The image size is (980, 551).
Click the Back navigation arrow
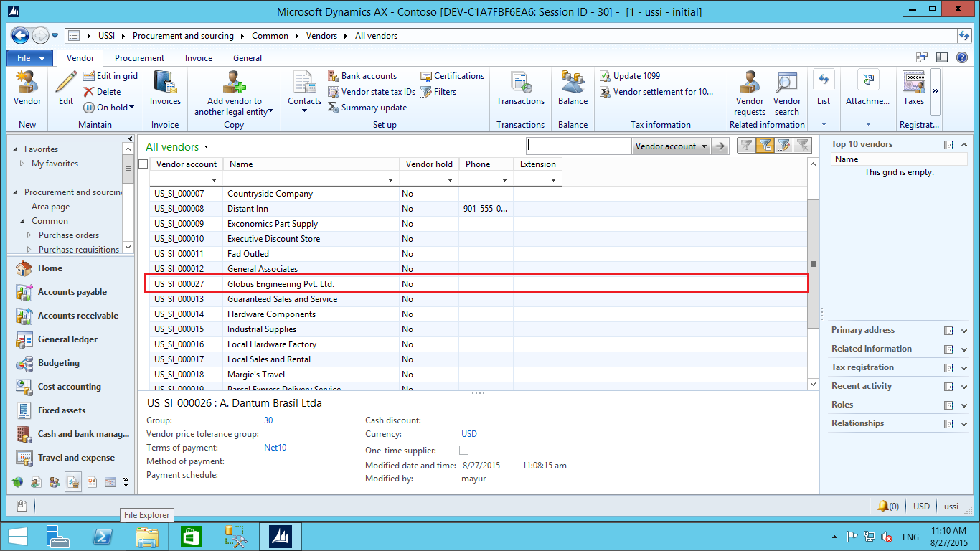20,35
